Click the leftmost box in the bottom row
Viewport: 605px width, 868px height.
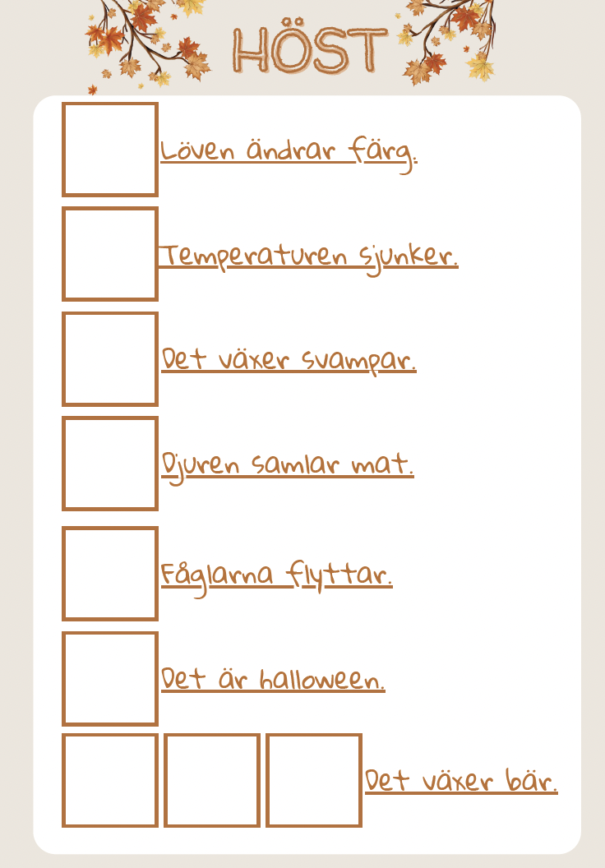110,780
